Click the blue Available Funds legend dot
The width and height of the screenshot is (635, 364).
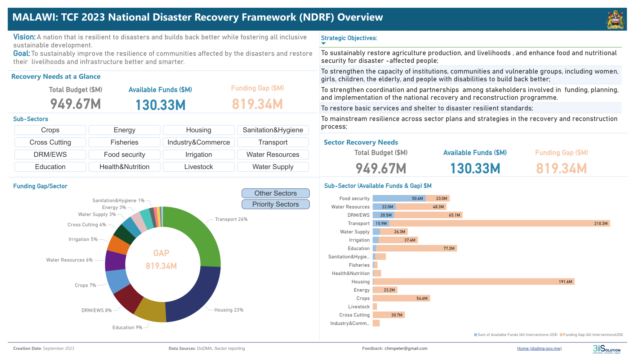pos(476,335)
